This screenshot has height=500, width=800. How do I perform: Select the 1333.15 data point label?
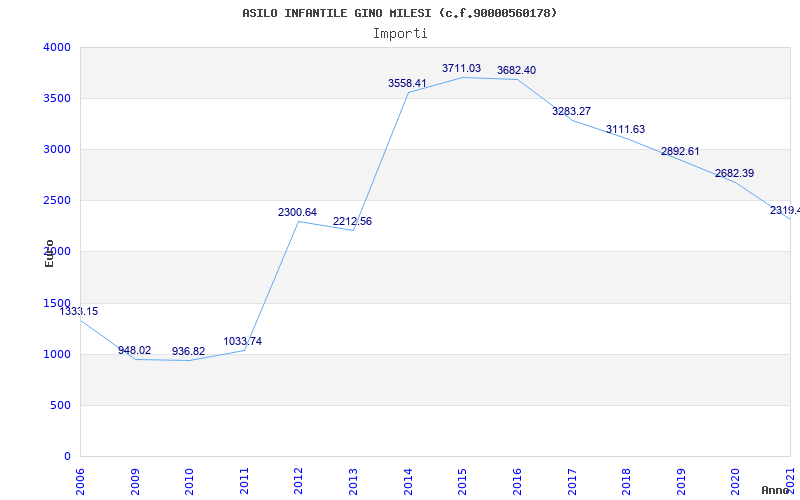click(x=79, y=312)
